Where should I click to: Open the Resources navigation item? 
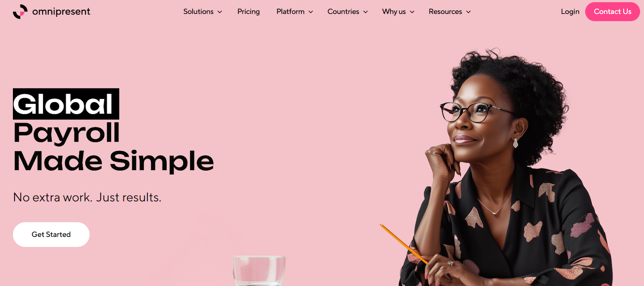coord(445,12)
